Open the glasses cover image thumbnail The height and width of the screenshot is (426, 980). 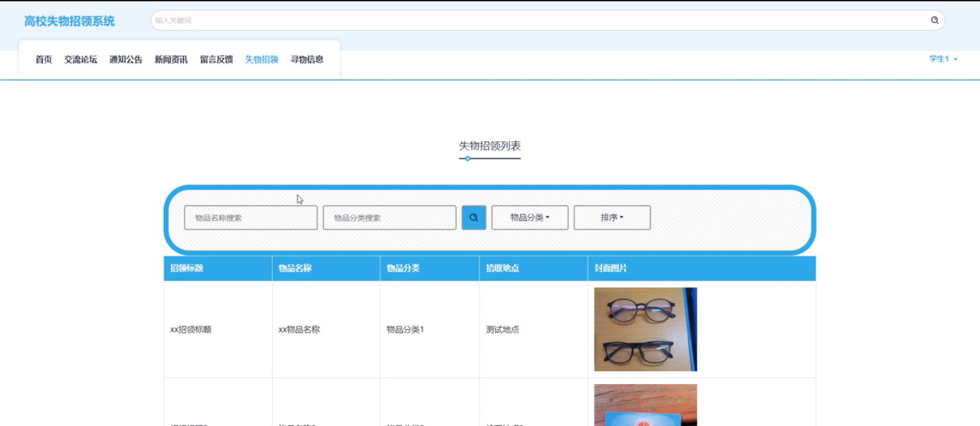click(645, 329)
